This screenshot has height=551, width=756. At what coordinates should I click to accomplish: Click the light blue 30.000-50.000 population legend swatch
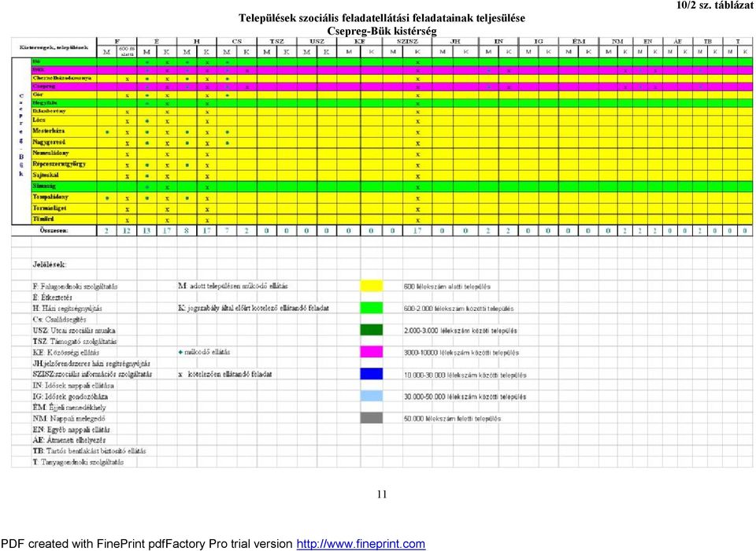[x=371, y=396]
